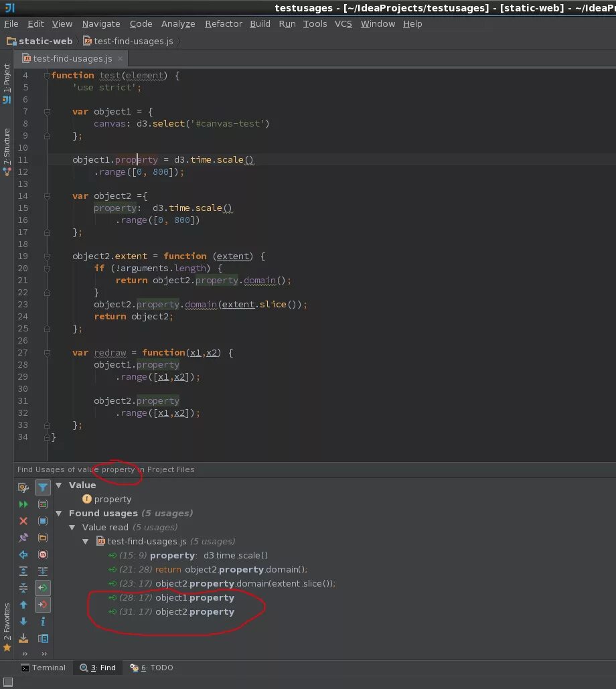Click usage arrow icon for 31: 17

(112, 612)
